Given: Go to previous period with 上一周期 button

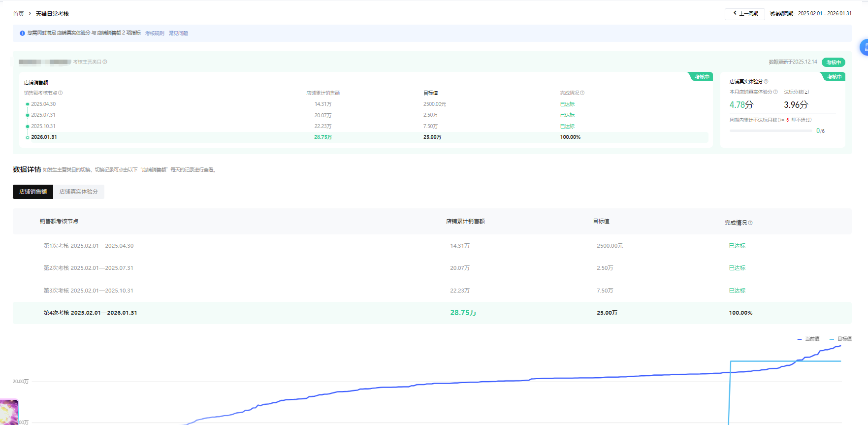Looking at the screenshot, I should (744, 14).
